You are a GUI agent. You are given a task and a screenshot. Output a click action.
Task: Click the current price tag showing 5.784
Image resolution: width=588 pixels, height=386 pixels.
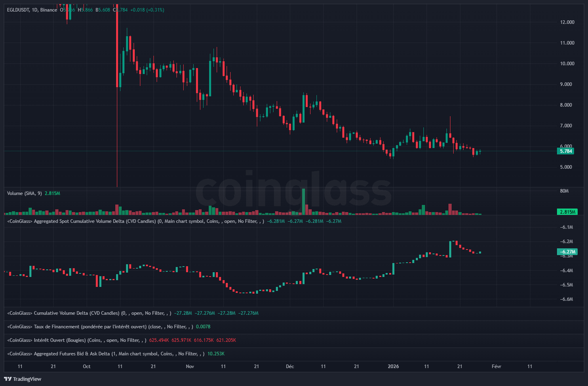(x=565, y=152)
